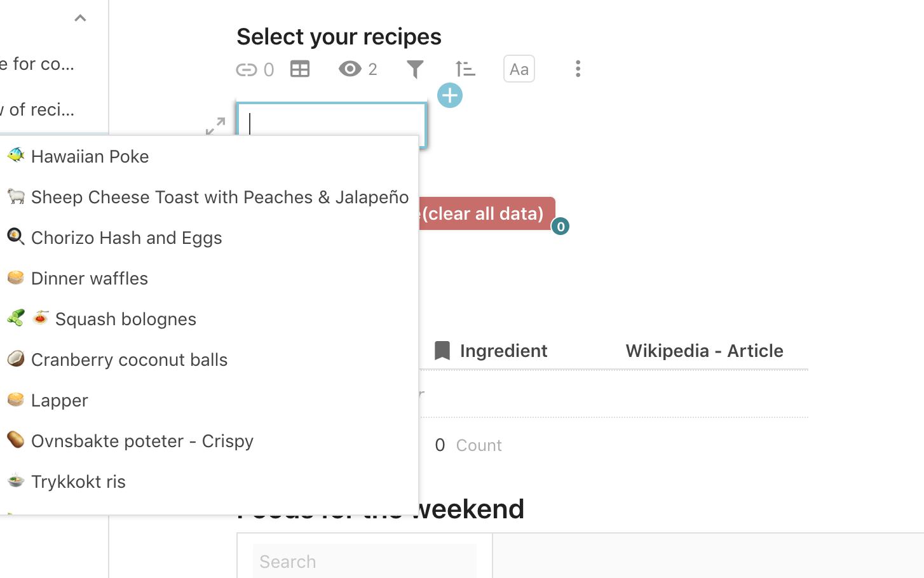Focus the Search input field
The image size is (924, 578).
pos(365,561)
